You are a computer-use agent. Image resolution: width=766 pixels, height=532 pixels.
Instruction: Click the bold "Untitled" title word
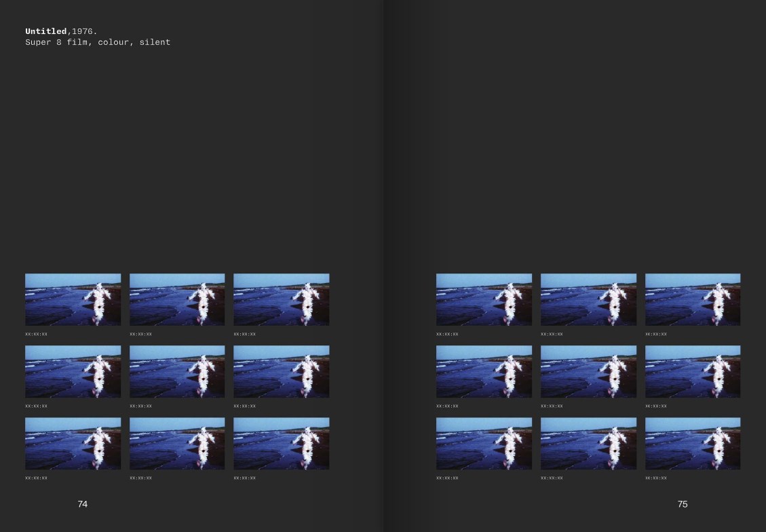(x=46, y=31)
